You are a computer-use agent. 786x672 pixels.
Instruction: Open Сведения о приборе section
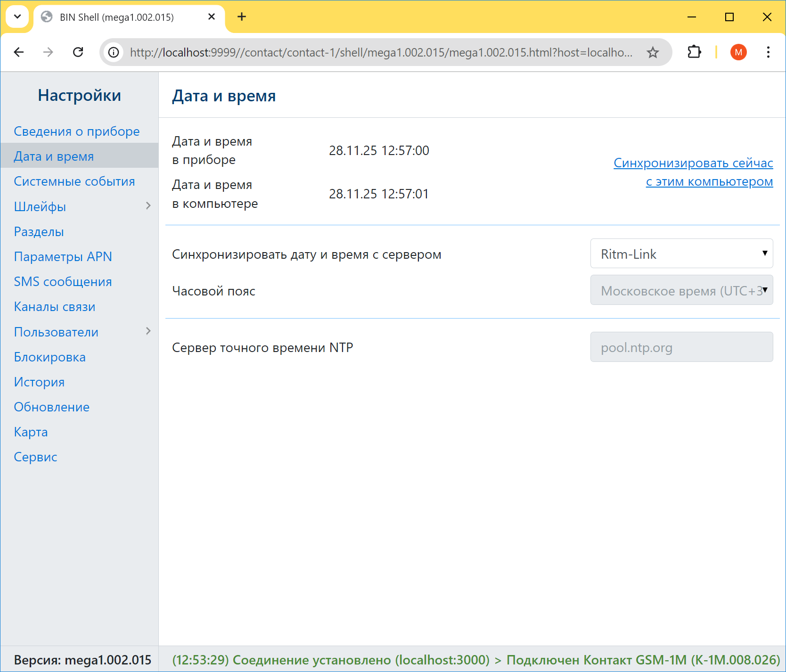(77, 131)
